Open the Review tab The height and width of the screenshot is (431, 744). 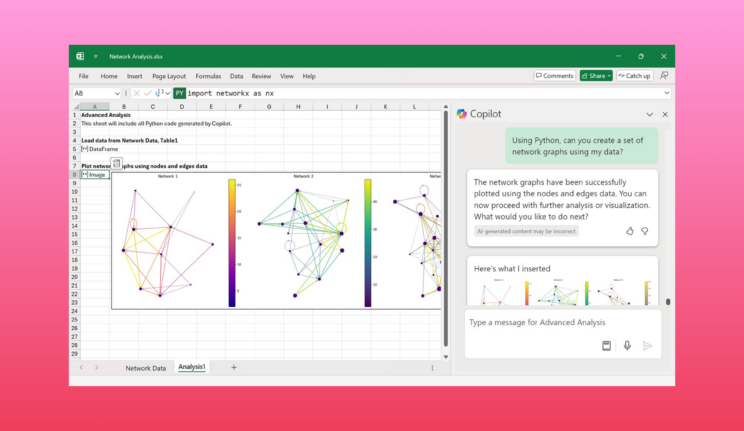[261, 76]
